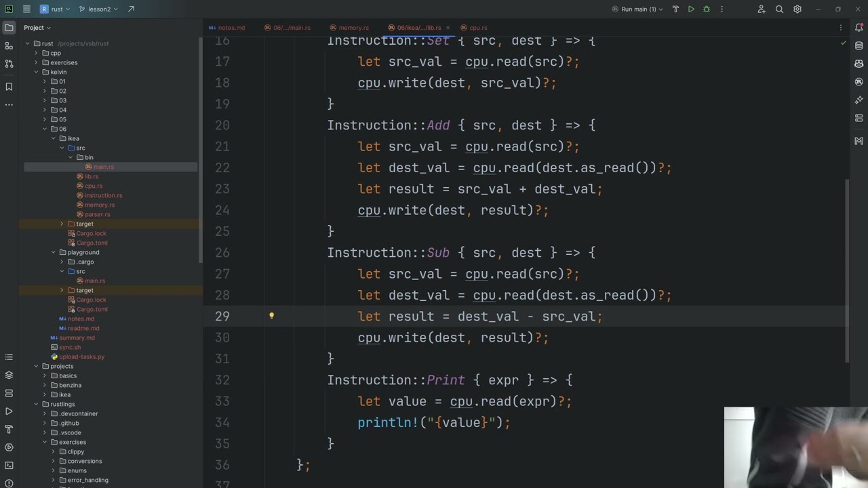
Task: Switch to the notes.md tab
Action: 227,28
